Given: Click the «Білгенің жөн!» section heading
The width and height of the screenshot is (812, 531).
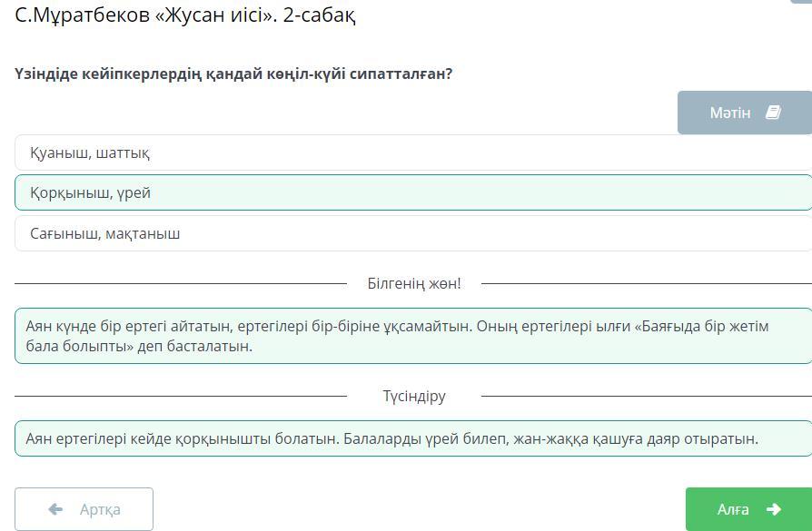Looking at the screenshot, I should (414, 283).
